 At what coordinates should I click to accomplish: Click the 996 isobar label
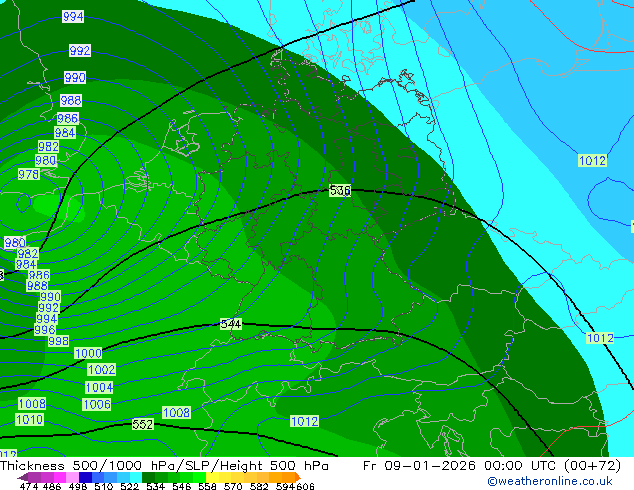44,329
